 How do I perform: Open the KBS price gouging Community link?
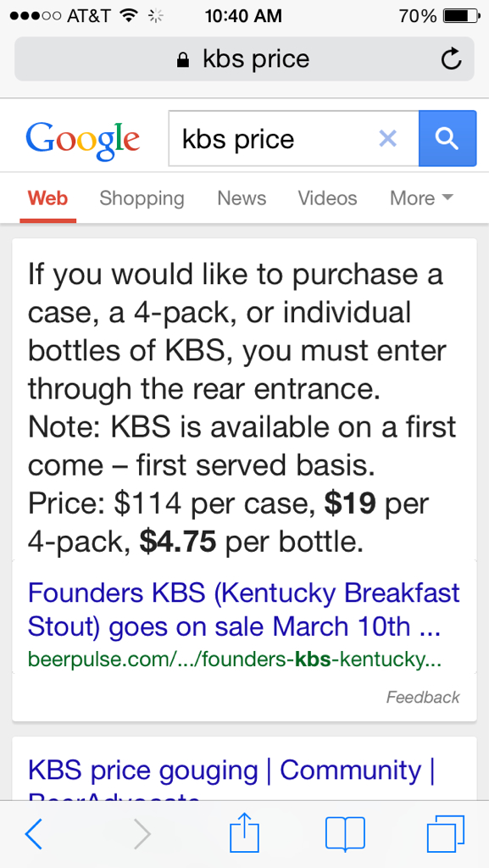(x=231, y=770)
